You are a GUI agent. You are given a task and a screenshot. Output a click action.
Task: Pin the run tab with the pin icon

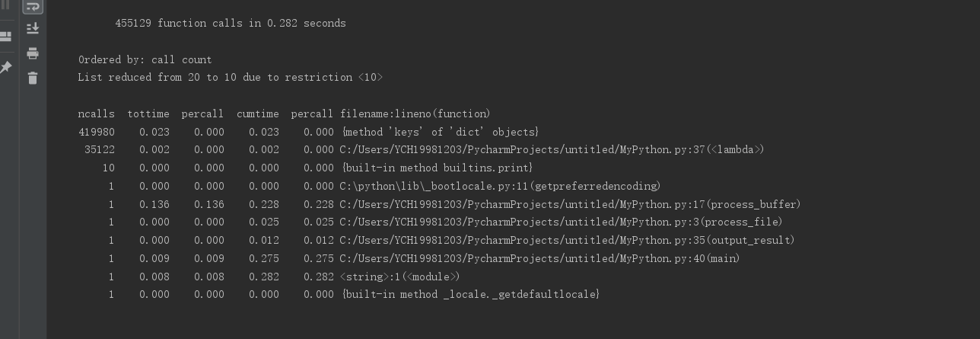pos(6,68)
